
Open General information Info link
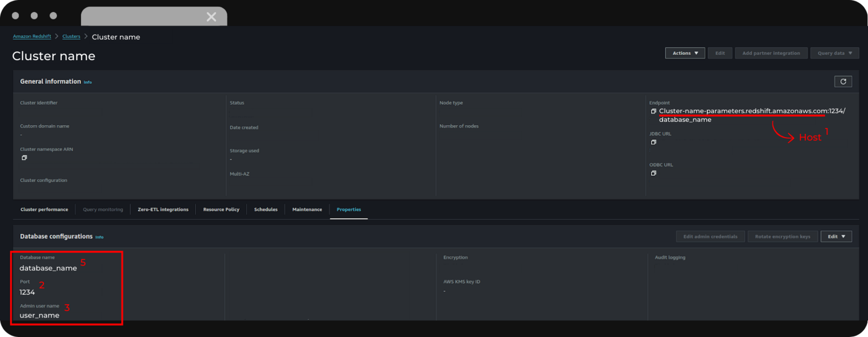pos(88,82)
